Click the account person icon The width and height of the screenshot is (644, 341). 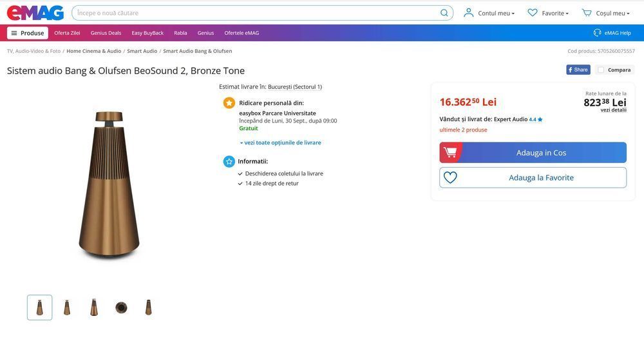[x=468, y=13]
